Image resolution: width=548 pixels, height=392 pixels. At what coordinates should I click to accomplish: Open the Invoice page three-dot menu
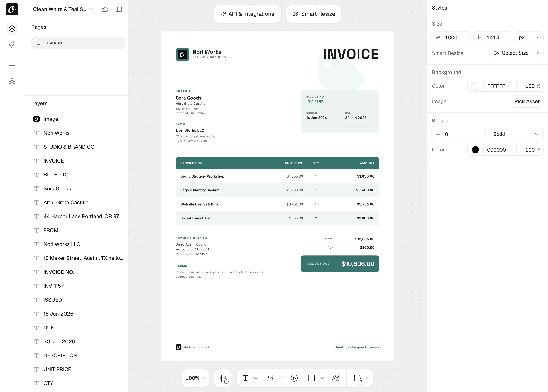pos(118,43)
